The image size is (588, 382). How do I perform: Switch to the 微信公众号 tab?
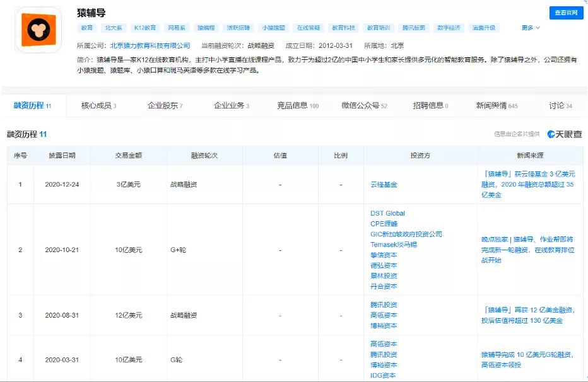pyautogui.click(x=364, y=106)
